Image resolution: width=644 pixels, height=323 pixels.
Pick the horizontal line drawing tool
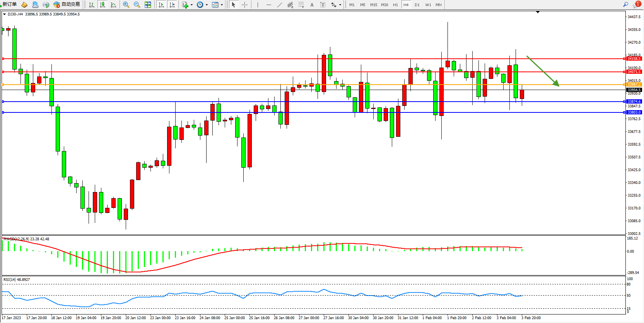(269, 5)
